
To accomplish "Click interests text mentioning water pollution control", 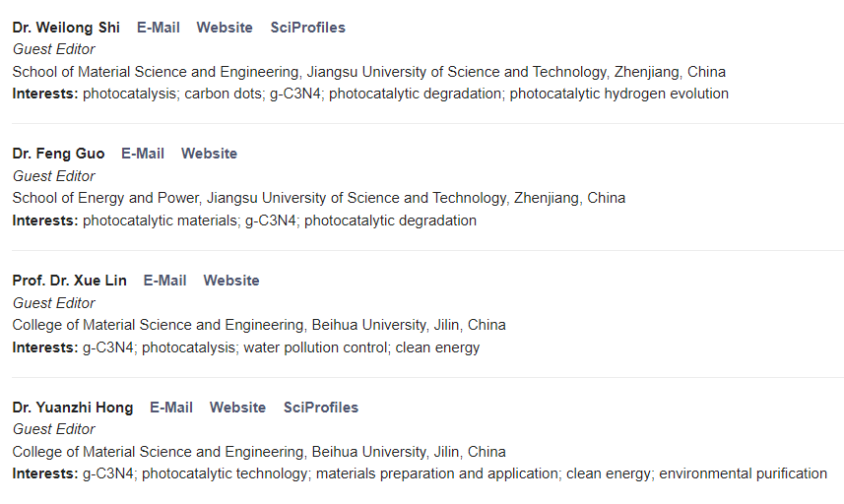I will [x=246, y=347].
